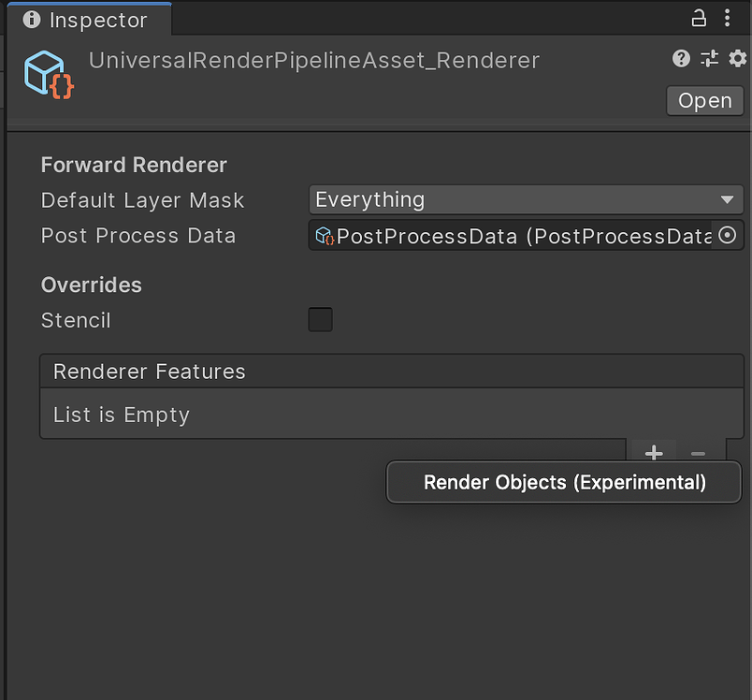Image resolution: width=752 pixels, height=700 pixels.
Task: Click the Inspector lock icon
Action: click(x=700, y=18)
